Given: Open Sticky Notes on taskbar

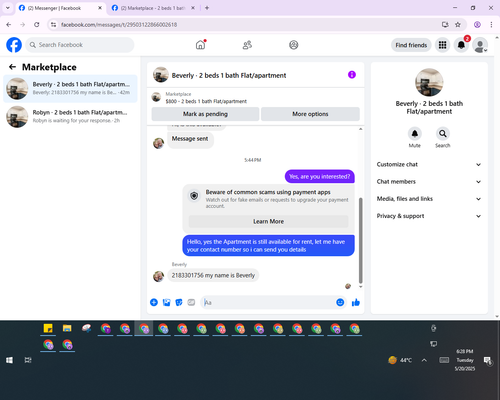Looking at the screenshot, I should [48, 328].
